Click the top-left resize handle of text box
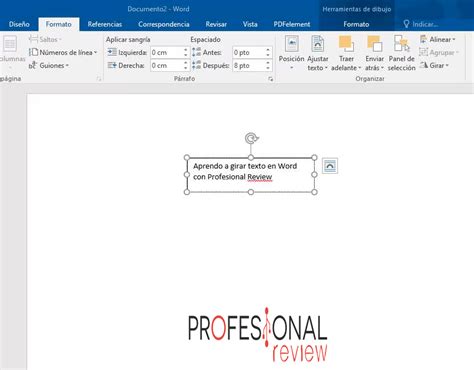474x370 pixels. point(187,157)
